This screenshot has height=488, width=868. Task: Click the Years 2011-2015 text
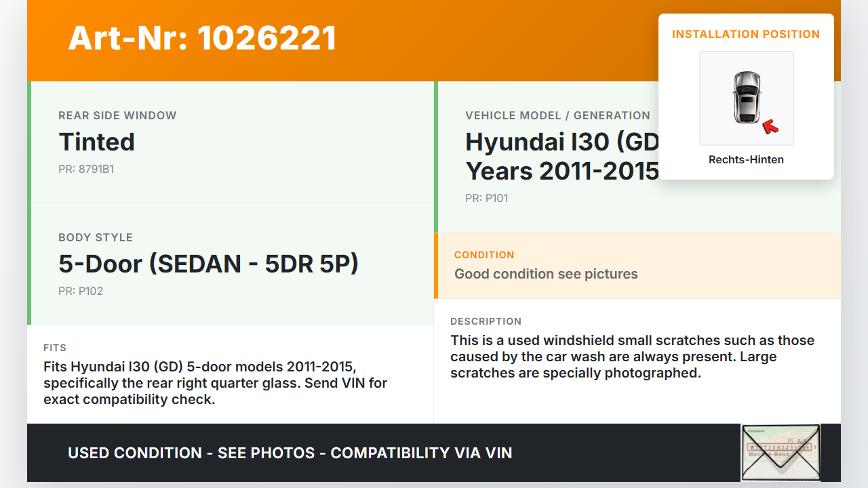pyautogui.click(x=561, y=171)
